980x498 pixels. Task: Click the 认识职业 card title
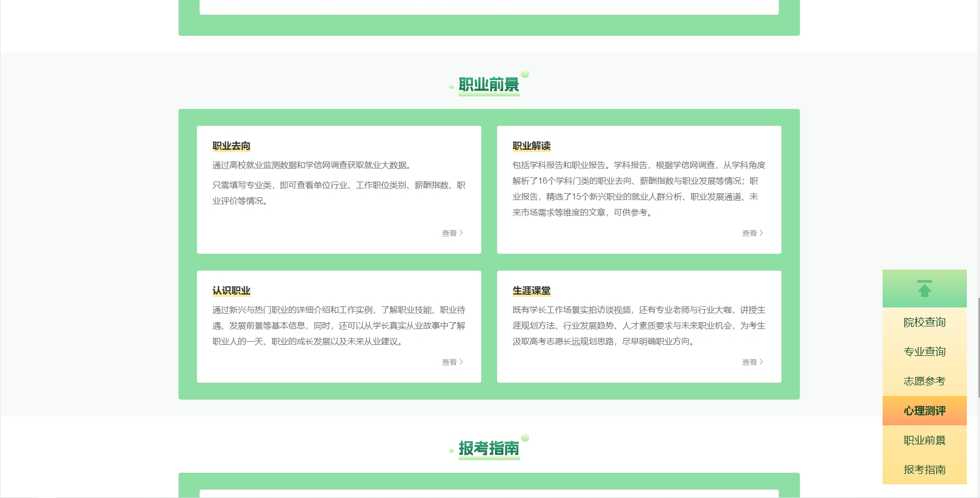point(231,291)
